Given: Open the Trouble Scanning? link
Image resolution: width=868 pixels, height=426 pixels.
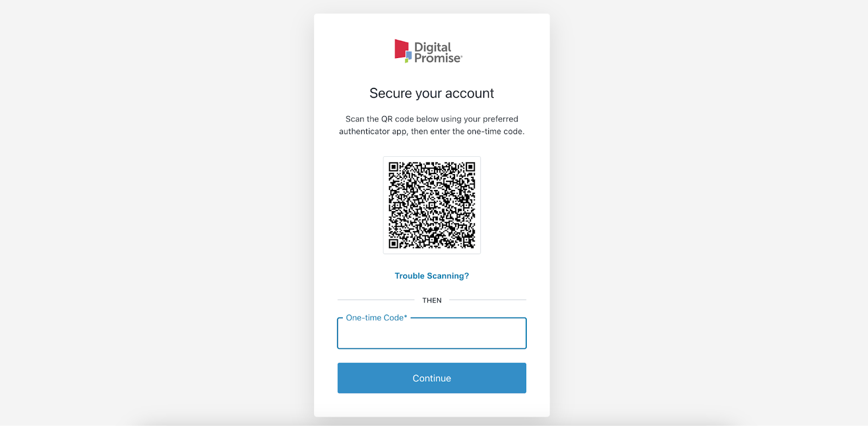Looking at the screenshot, I should 432,276.
